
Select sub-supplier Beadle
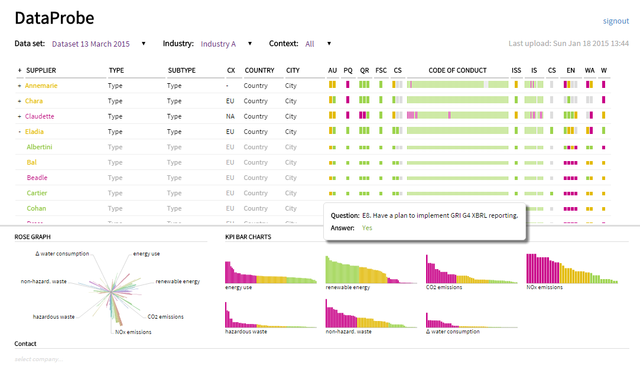37,178
